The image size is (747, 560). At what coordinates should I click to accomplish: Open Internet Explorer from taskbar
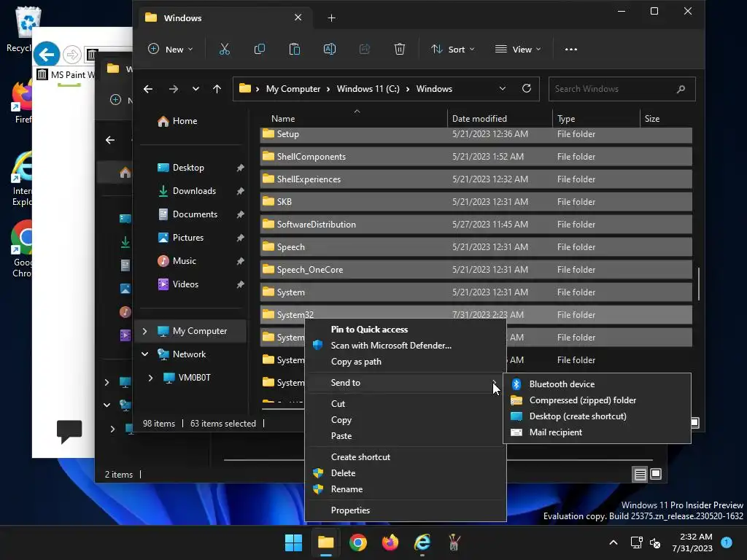coord(422,542)
